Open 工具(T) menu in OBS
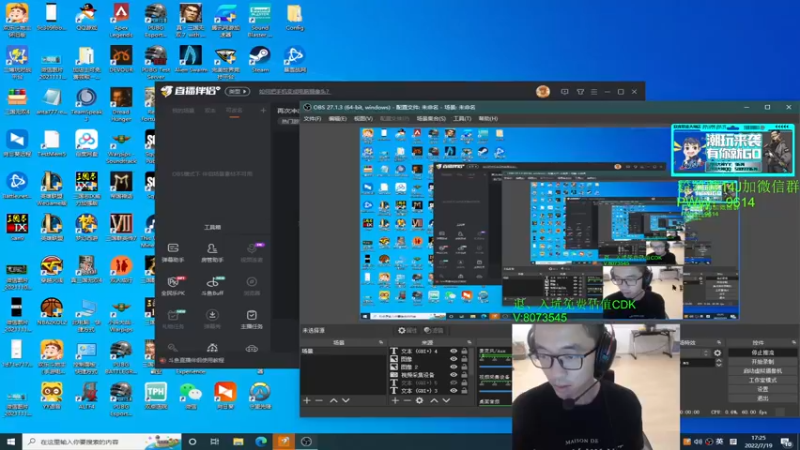 click(462, 118)
